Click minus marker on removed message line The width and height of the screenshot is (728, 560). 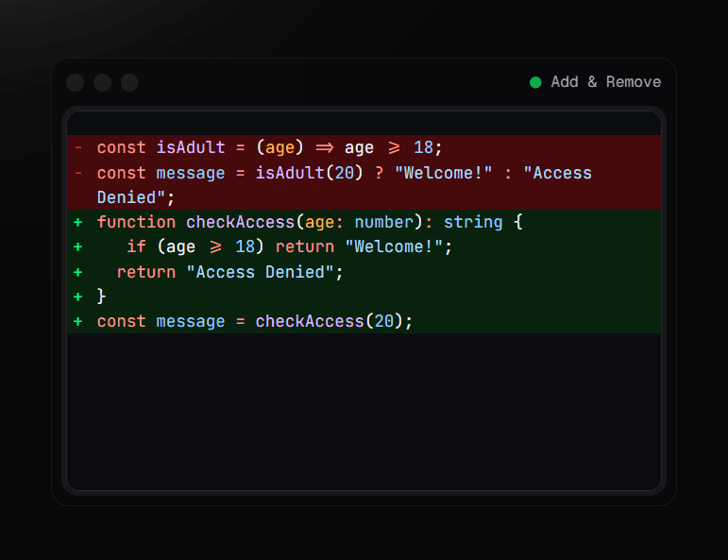click(78, 173)
